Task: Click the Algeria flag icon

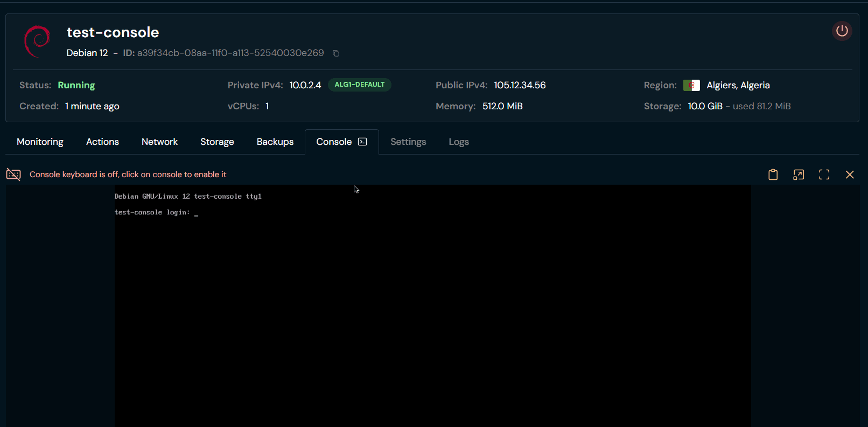Action: pos(691,85)
